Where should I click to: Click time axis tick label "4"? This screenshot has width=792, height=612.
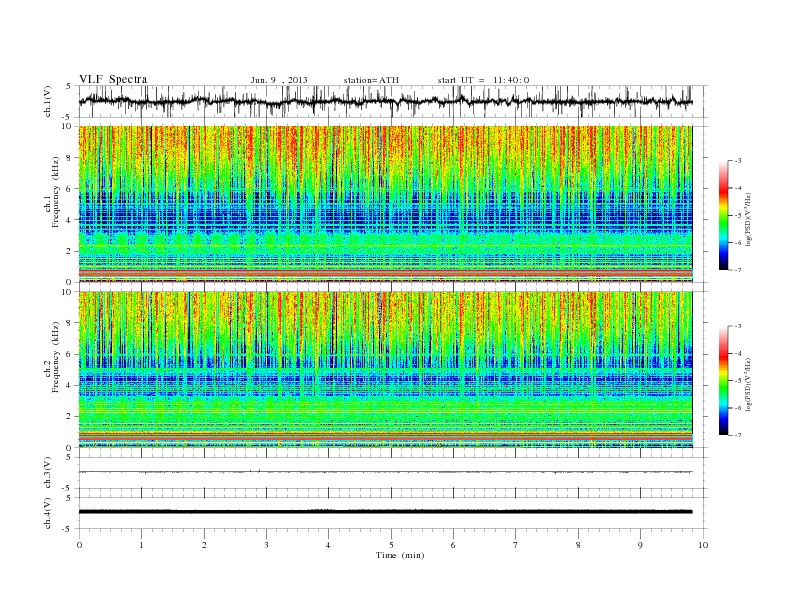[x=329, y=545]
